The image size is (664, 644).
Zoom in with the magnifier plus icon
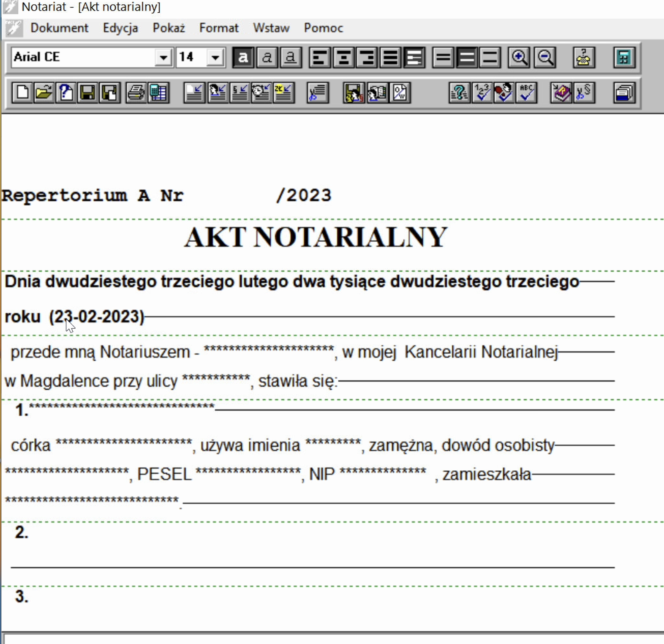click(x=519, y=57)
